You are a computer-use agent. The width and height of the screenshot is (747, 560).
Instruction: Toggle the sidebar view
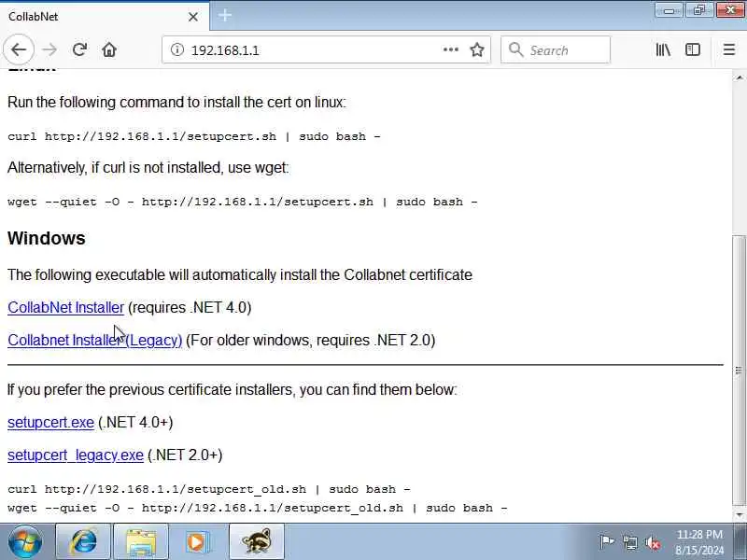tap(693, 49)
